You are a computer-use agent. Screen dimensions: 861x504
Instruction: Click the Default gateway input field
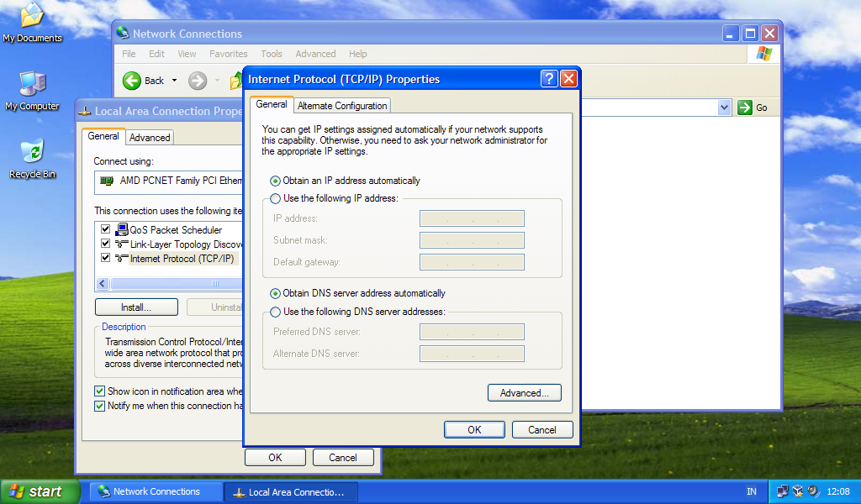click(472, 262)
